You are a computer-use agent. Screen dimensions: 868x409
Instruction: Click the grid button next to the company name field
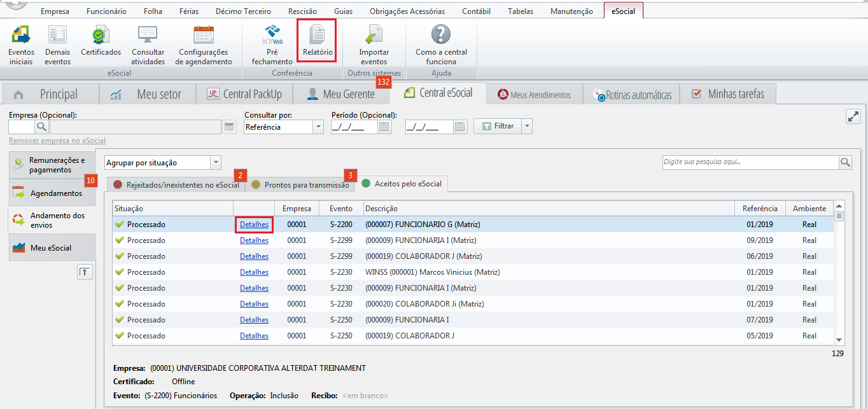[230, 127]
